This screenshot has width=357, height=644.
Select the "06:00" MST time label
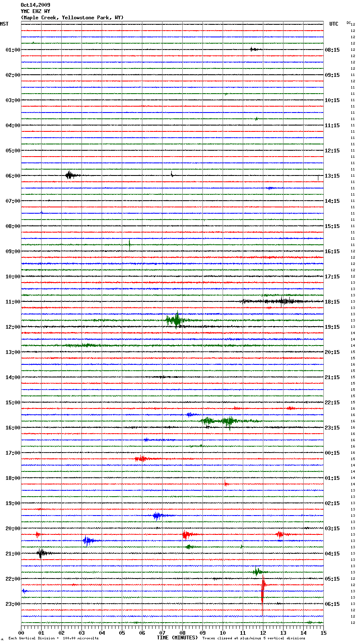click(13, 176)
